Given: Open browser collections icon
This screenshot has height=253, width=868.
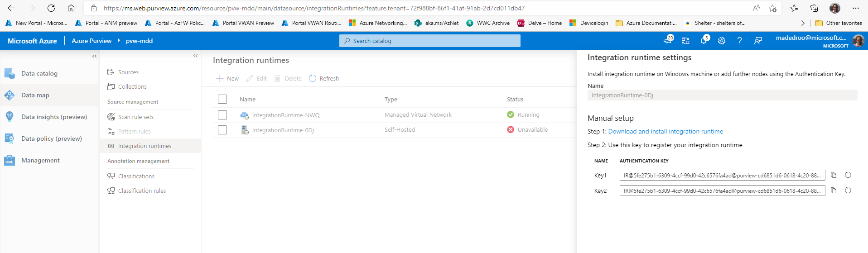Looking at the screenshot, I should pyautogui.click(x=814, y=8).
